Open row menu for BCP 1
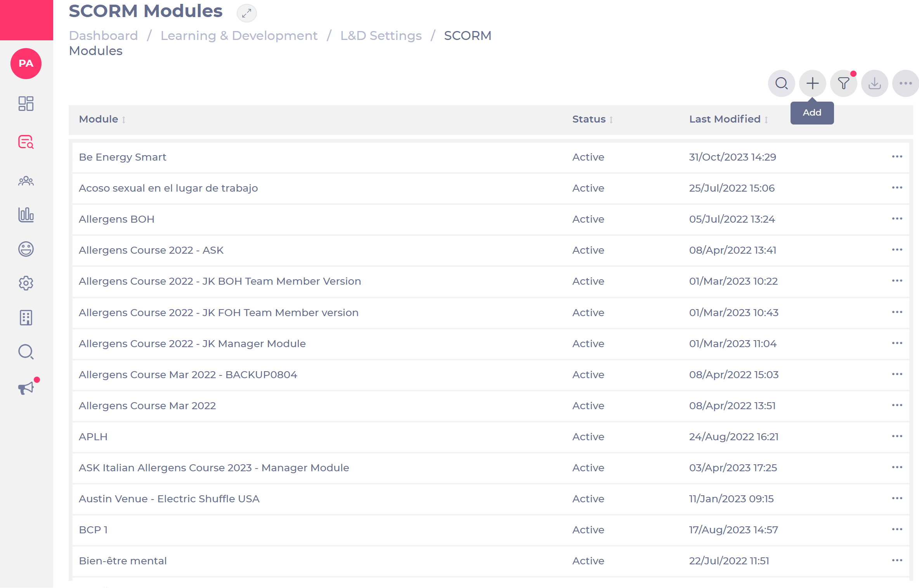919x588 pixels. click(x=897, y=529)
